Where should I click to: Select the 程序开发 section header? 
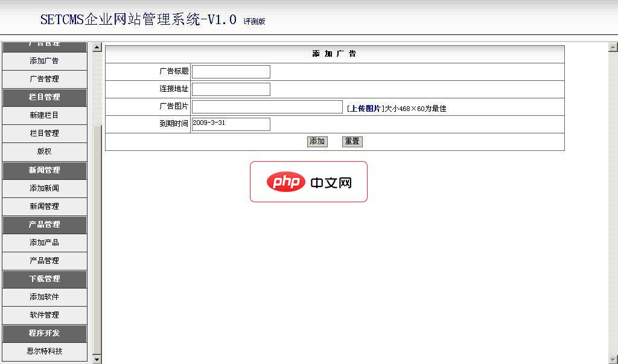click(44, 333)
